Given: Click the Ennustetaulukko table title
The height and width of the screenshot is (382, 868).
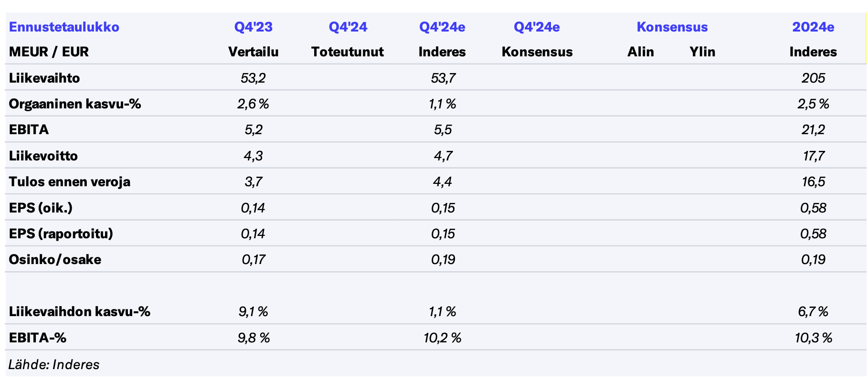Looking at the screenshot, I should (64, 27).
